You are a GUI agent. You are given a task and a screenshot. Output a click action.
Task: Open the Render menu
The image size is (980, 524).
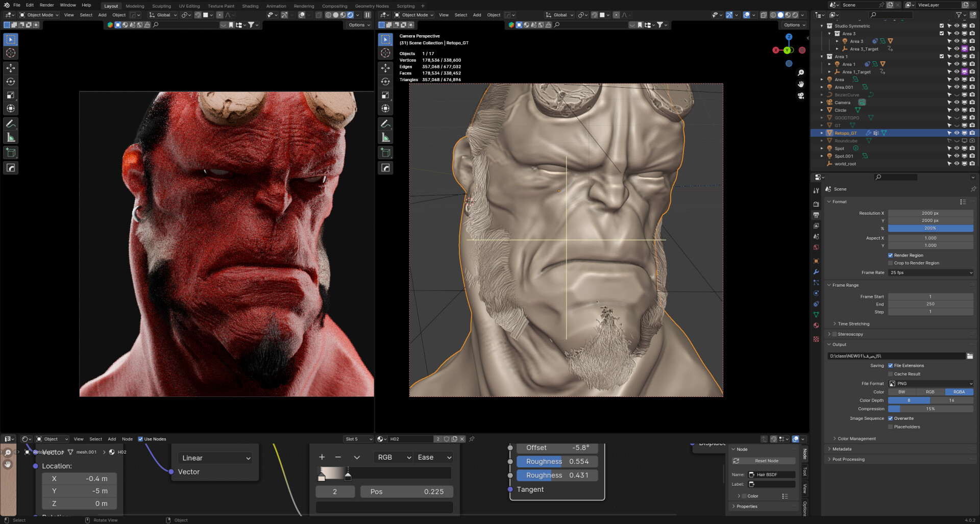(x=46, y=5)
